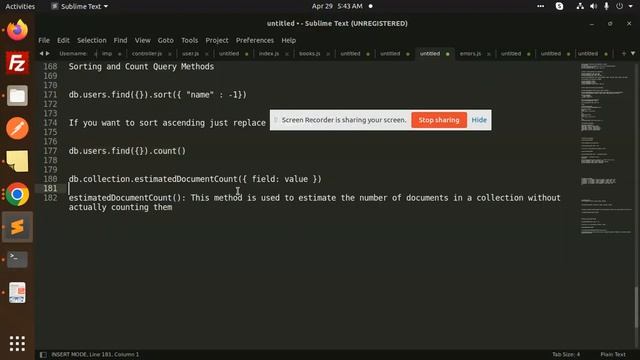Image resolution: width=640 pixels, height=360 pixels.
Task: Click the microphone indicator icon
Action: (x=607, y=6)
